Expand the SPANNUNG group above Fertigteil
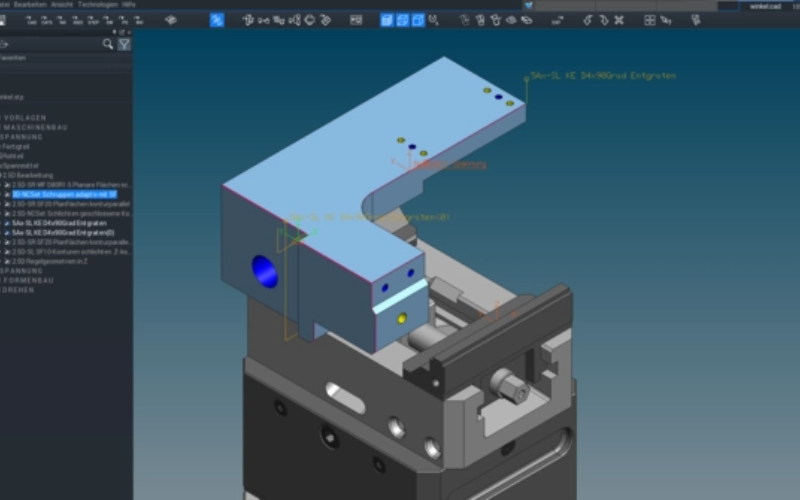Viewport: 800px width, 500px height. [21, 137]
